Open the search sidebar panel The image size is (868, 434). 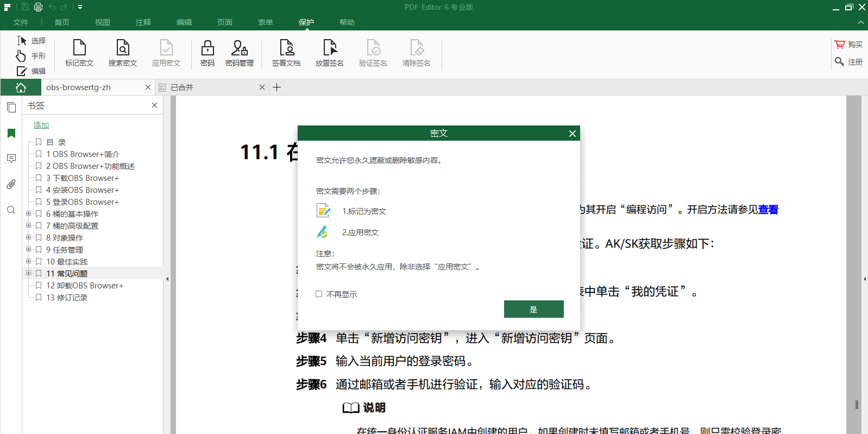11,210
